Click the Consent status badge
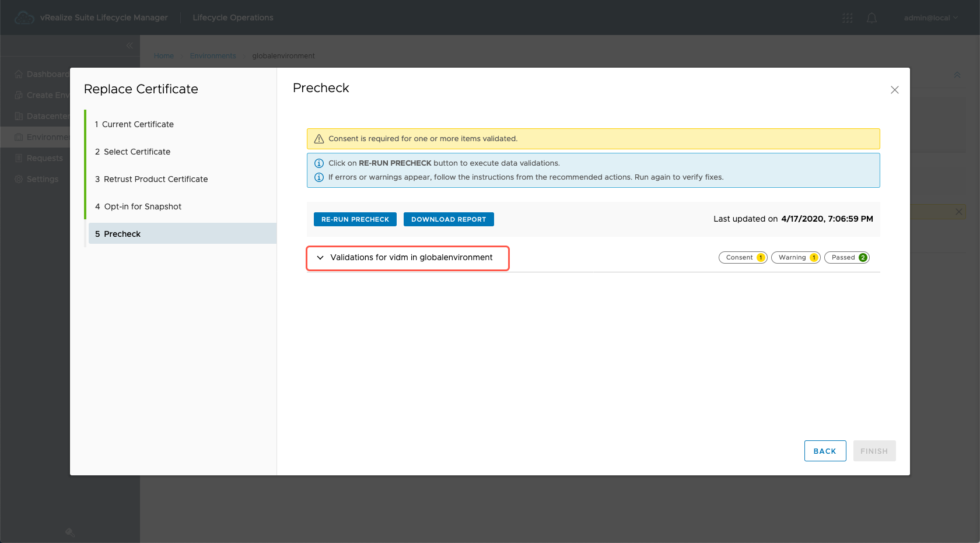The width and height of the screenshot is (980, 543). pyautogui.click(x=743, y=258)
